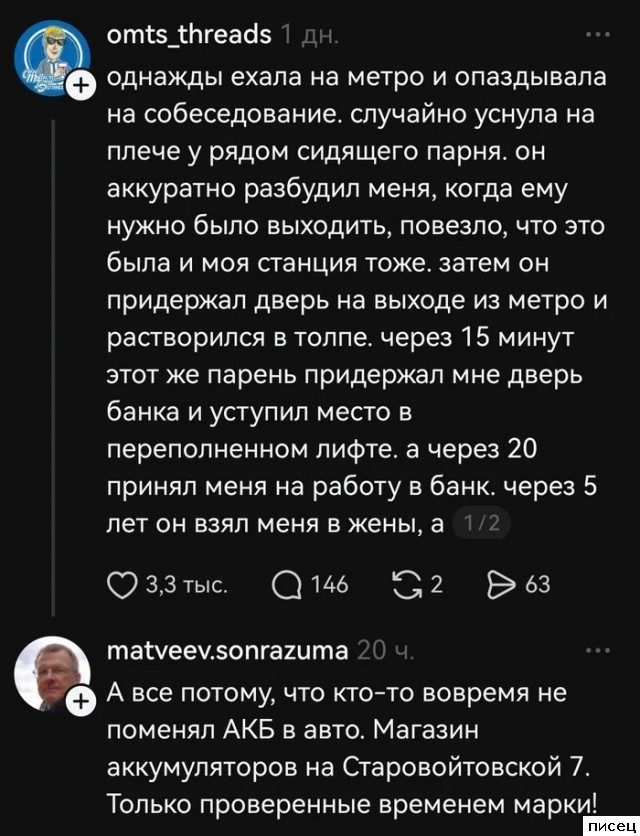The height and width of the screenshot is (836, 640).
Task: Open the three-dot menu on the omts_threads post
Action: coord(600,35)
